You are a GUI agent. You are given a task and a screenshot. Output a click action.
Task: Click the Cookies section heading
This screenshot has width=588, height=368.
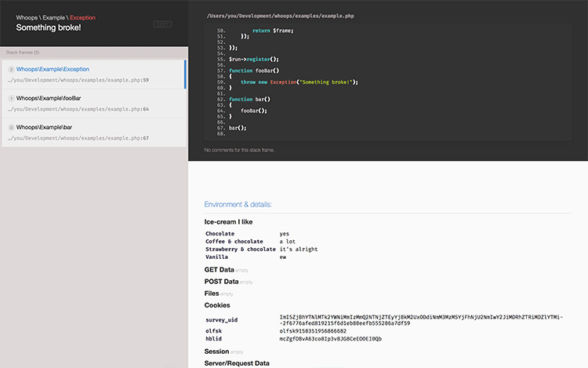(217, 305)
